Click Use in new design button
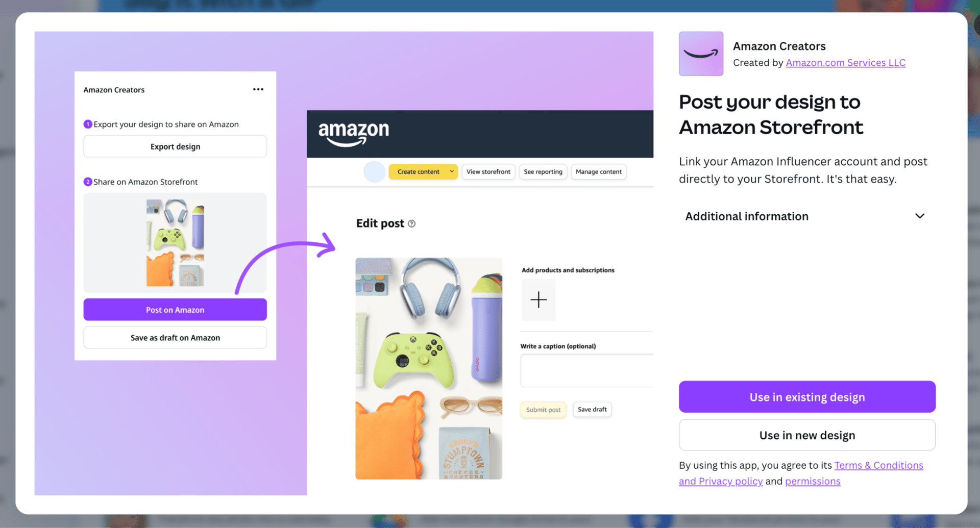Image resolution: width=980 pixels, height=528 pixels. (x=807, y=435)
